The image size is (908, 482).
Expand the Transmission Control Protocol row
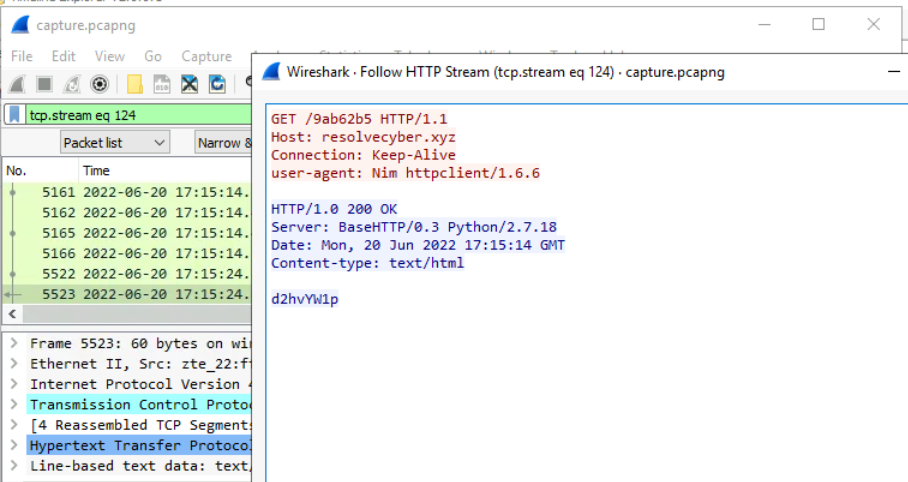14,404
